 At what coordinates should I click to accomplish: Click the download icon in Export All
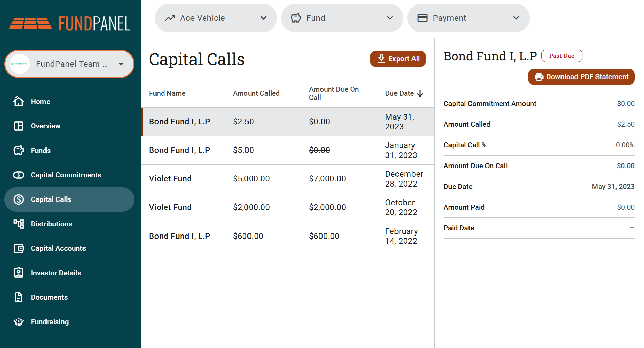tap(381, 59)
